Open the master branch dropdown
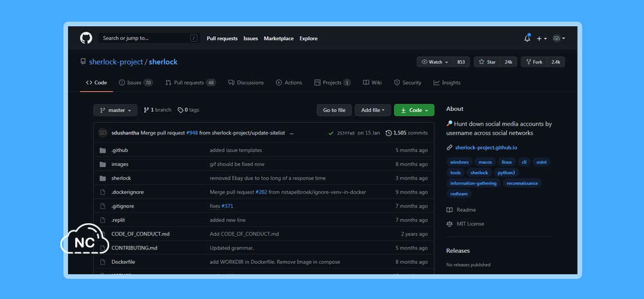This screenshot has width=644, height=299. pyautogui.click(x=115, y=110)
